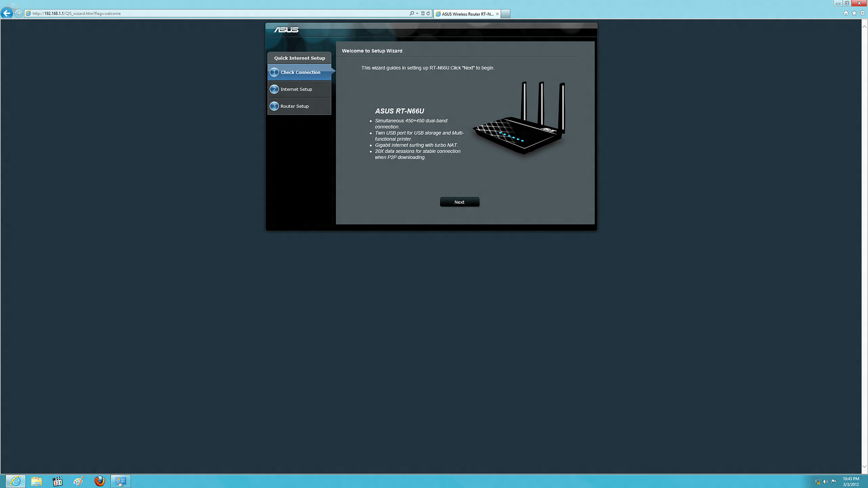868x488 pixels.
Task: Select the Router Setup step icon
Action: [x=274, y=106]
